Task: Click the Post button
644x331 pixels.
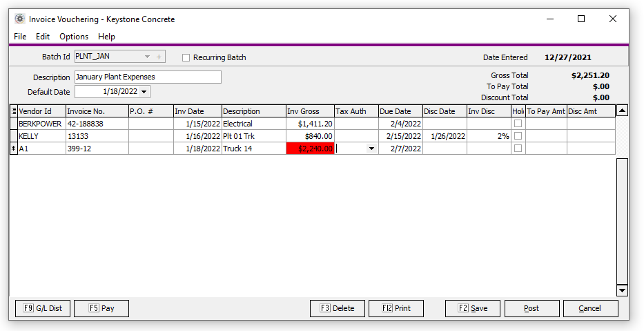Action: click(x=531, y=308)
